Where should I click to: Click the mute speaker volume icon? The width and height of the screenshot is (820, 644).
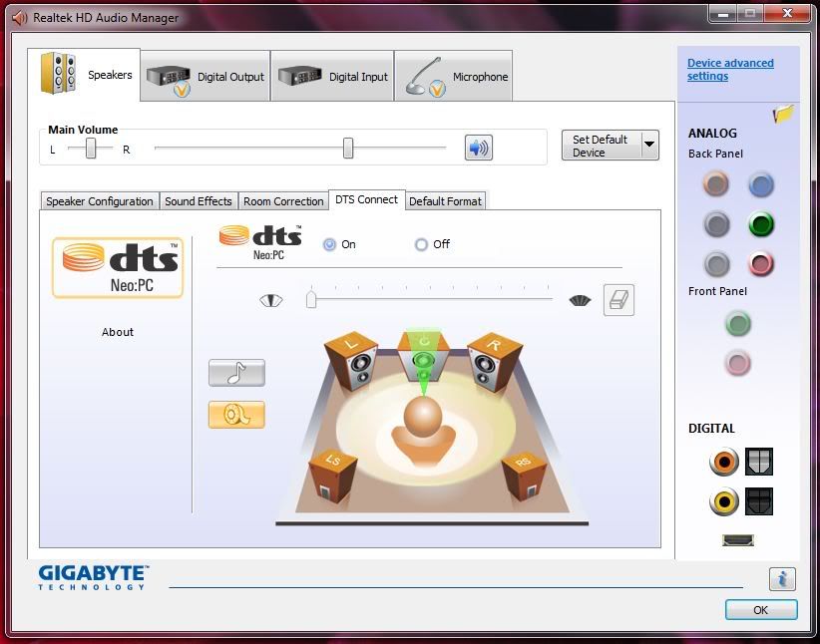tap(479, 149)
